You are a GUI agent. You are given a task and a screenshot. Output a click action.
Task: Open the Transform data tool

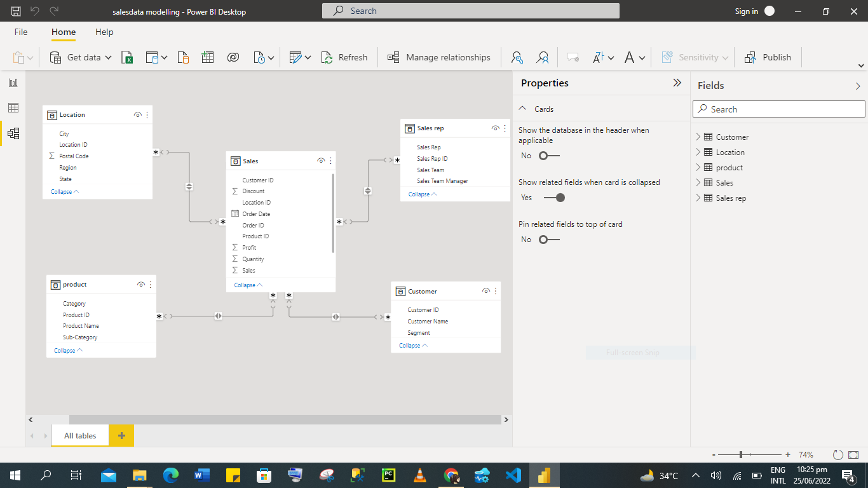point(296,57)
